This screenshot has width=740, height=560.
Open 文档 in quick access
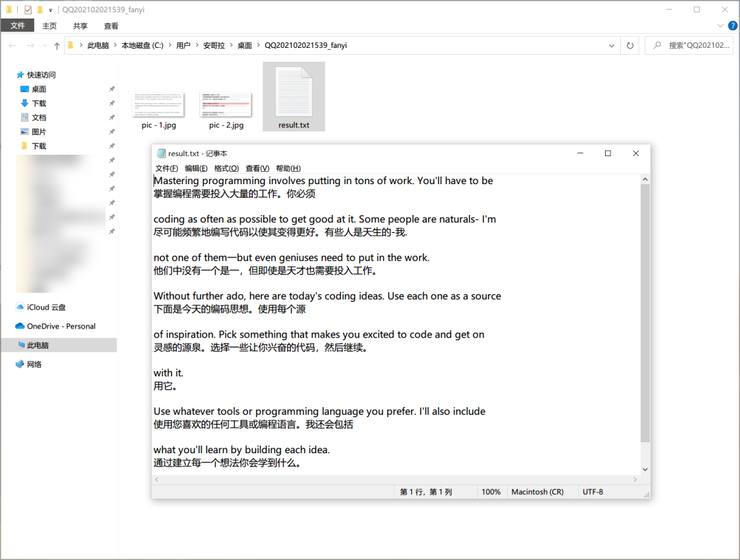coord(34,117)
